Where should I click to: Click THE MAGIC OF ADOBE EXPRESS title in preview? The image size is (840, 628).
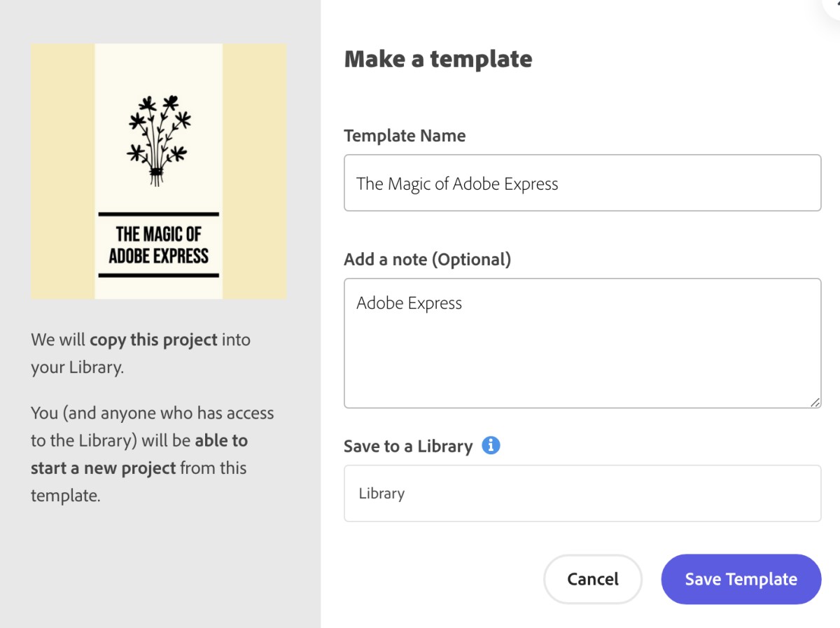point(159,244)
